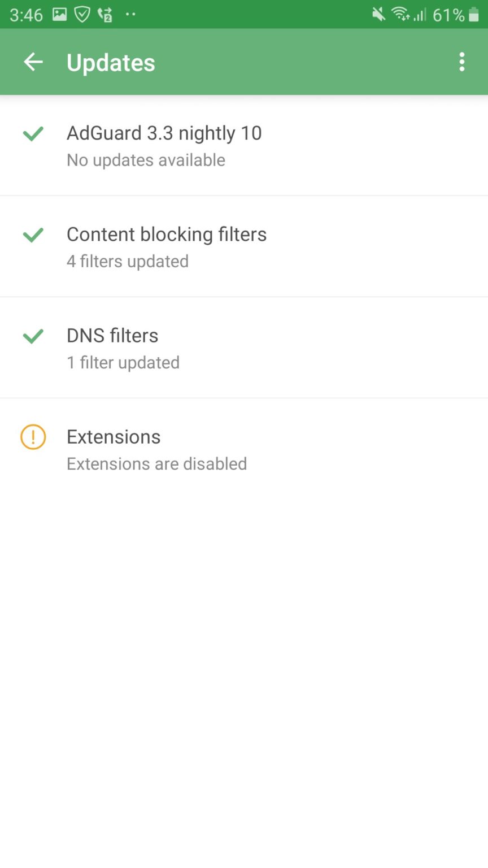
Task: Tap the call forwarding status icon
Action: click(105, 15)
